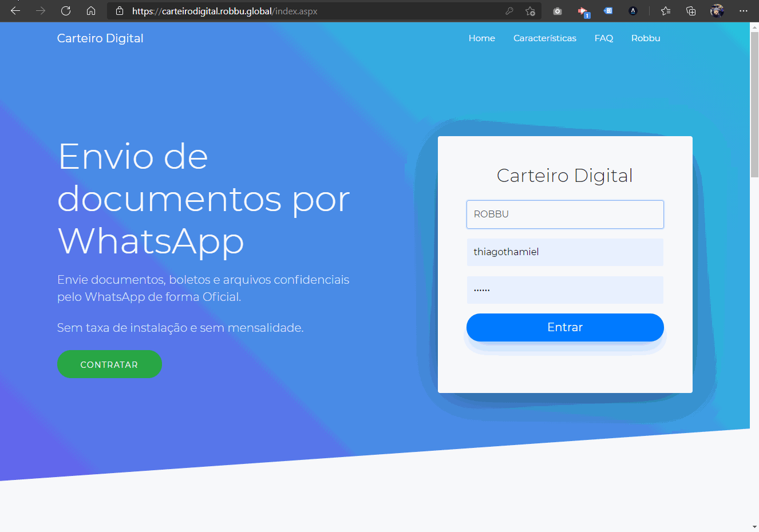Viewport: 759px width, 532px height.
Task: Go to the browser home page icon
Action: click(x=91, y=11)
